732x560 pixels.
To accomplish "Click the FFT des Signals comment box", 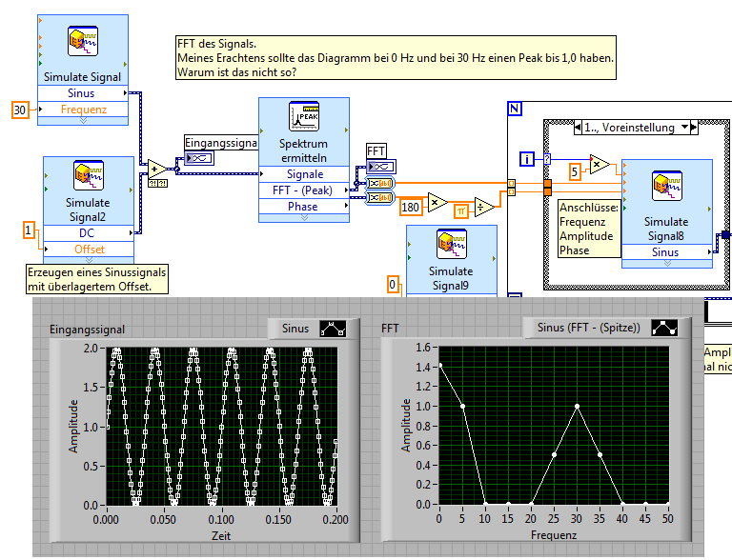I will (x=396, y=58).
